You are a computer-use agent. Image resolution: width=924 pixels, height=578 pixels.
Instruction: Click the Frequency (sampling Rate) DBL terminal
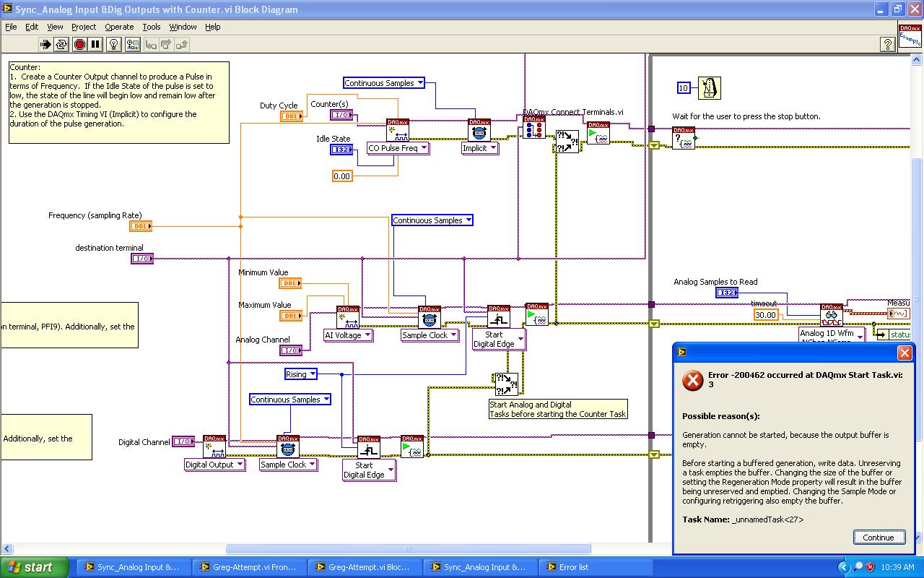click(141, 226)
